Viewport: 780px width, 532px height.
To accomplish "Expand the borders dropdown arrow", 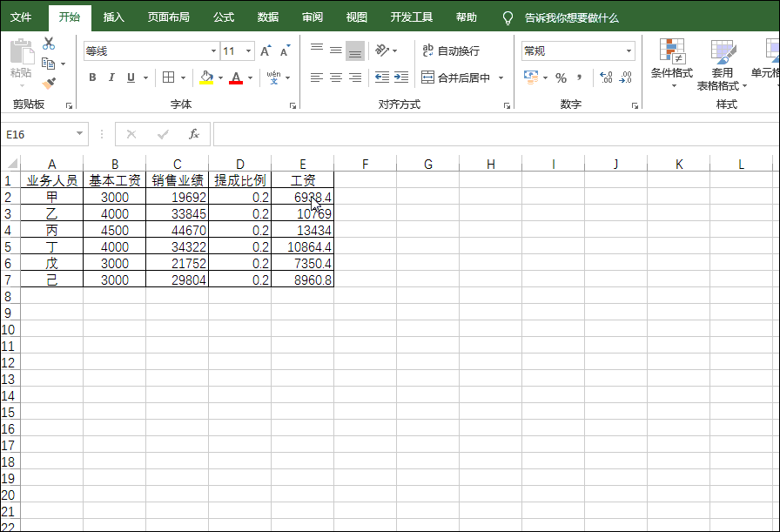I will (x=183, y=78).
